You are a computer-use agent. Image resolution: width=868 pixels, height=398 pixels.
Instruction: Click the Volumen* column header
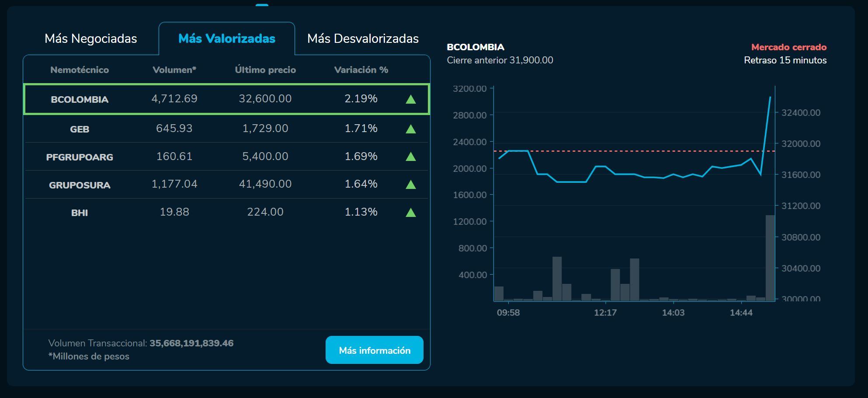[174, 70]
